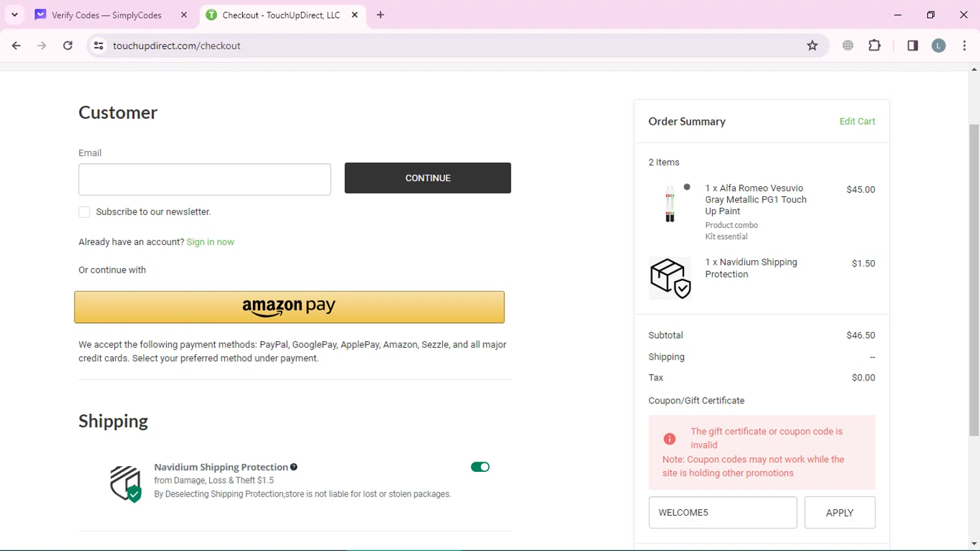The width and height of the screenshot is (980, 551).
Task: Click the bookmark star icon
Action: coord(812,46)
